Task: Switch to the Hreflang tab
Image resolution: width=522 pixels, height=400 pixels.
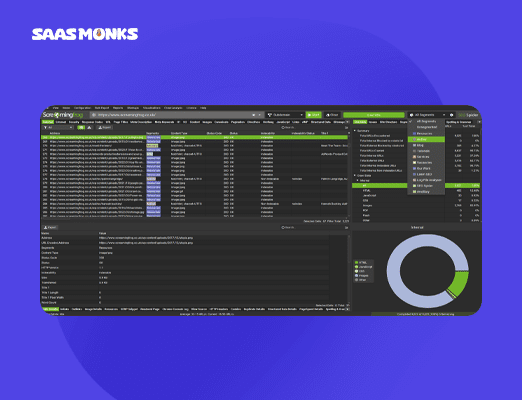Action: coord(268,122)
